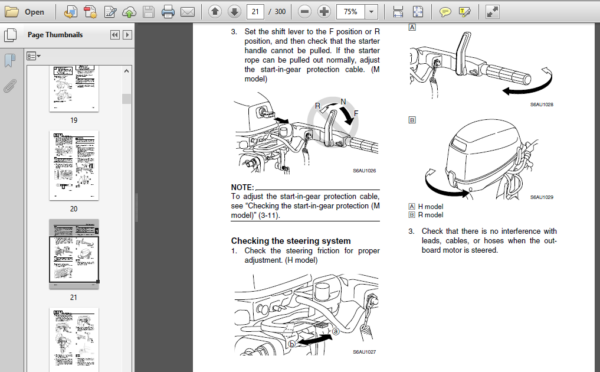Click the Page Thumbnails panel icon
This screenshot has height=372, width=600.
point(10,35)
